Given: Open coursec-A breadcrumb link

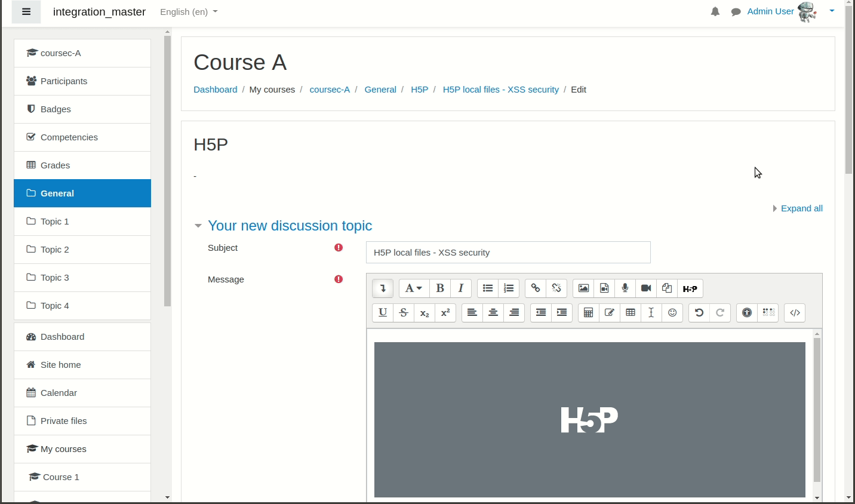Looking at the screenshot, I should click(330, 90).
